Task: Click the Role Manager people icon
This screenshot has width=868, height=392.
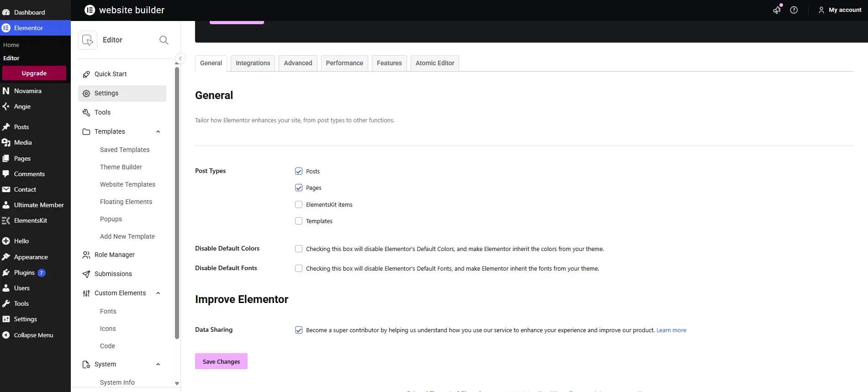Action: [86, 255]
